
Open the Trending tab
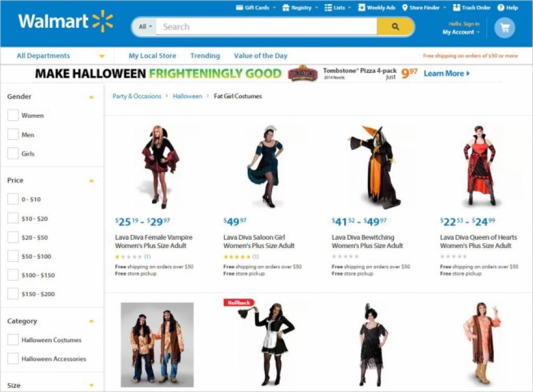[205, 56]
